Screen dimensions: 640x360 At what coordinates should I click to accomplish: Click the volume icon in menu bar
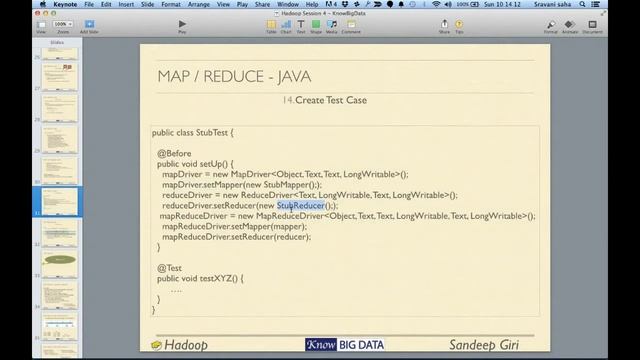coord(448,4)
